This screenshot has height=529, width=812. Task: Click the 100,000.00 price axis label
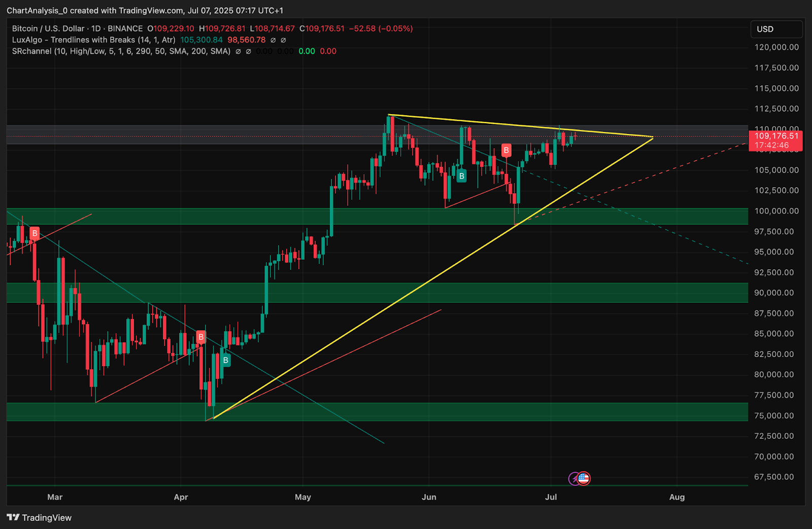click(776, 211)
